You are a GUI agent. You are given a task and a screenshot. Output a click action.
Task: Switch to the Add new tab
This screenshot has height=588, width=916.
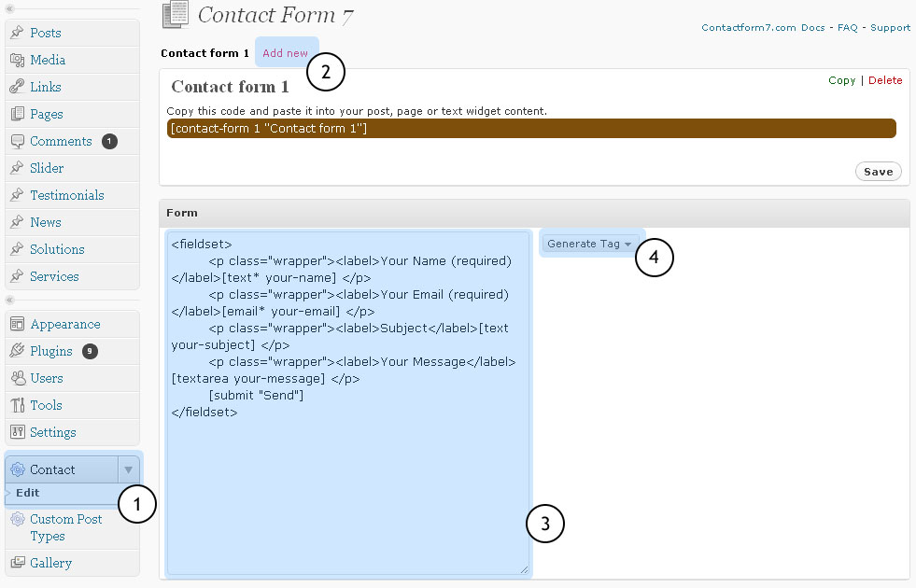click(x=285, y=53)
